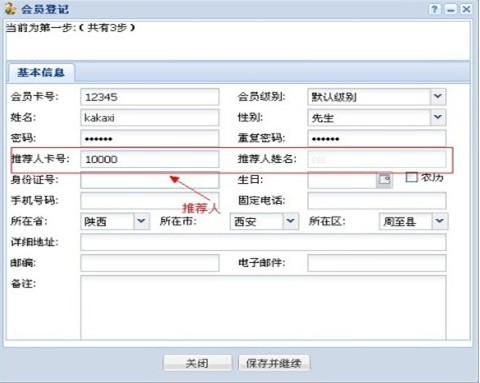Click the 先生 value in gender box
The height and width of the screenshot is (383, 480).
click(323, 118)
